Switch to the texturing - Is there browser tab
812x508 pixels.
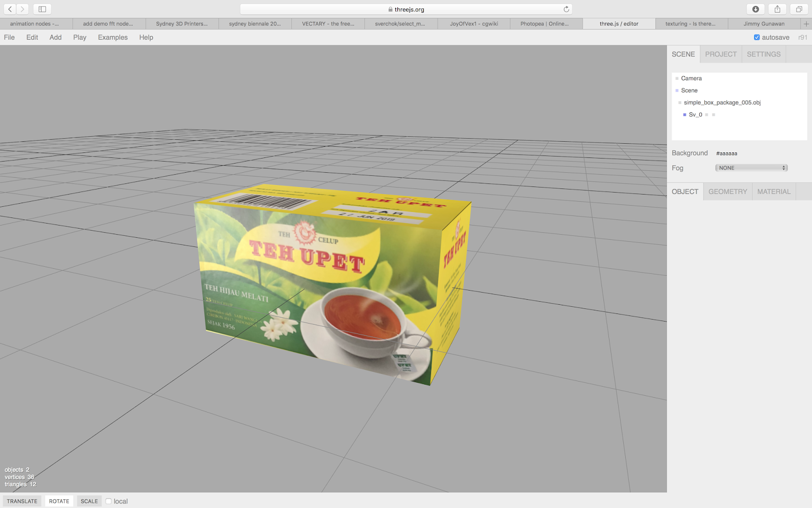tap(692, 24)
